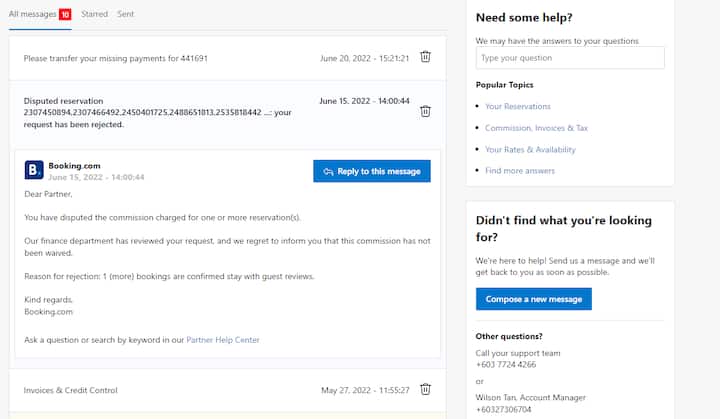Screen dimensions: 720x419
Task: Open Commission, Invoices & Tax topic
Action: pos(536,128)
